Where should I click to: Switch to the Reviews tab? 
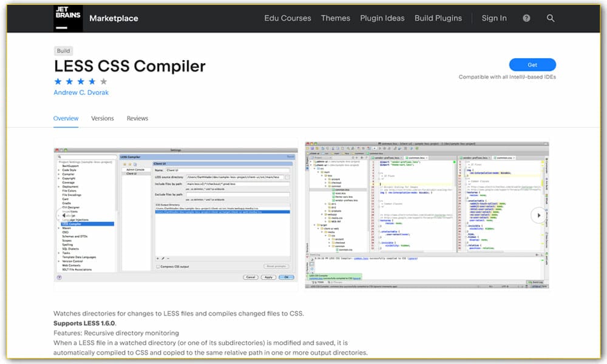[x=137, y=118]
